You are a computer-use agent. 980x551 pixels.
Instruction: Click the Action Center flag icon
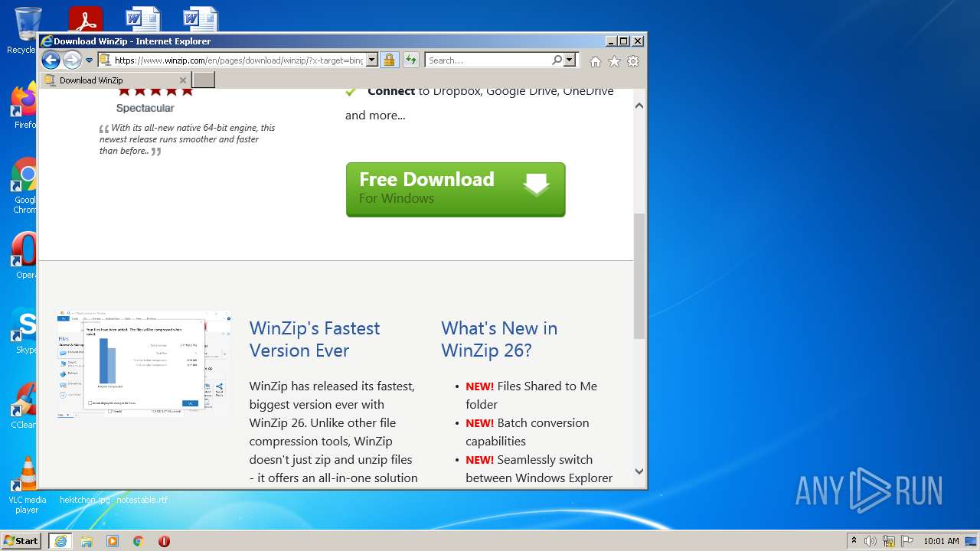click(x=907, y=541)
